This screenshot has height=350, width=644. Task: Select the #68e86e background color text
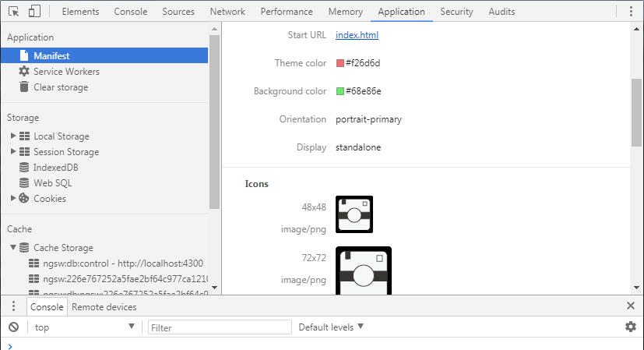pos(364,91)
